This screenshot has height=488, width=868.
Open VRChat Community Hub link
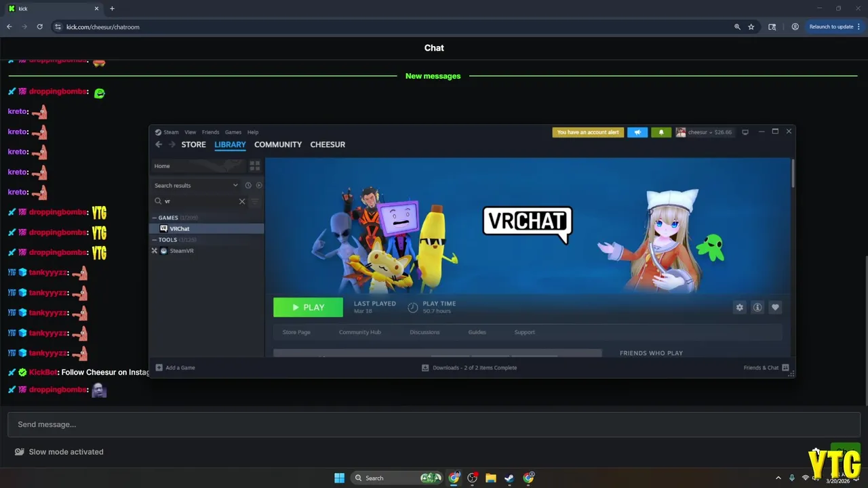point(360,332)
